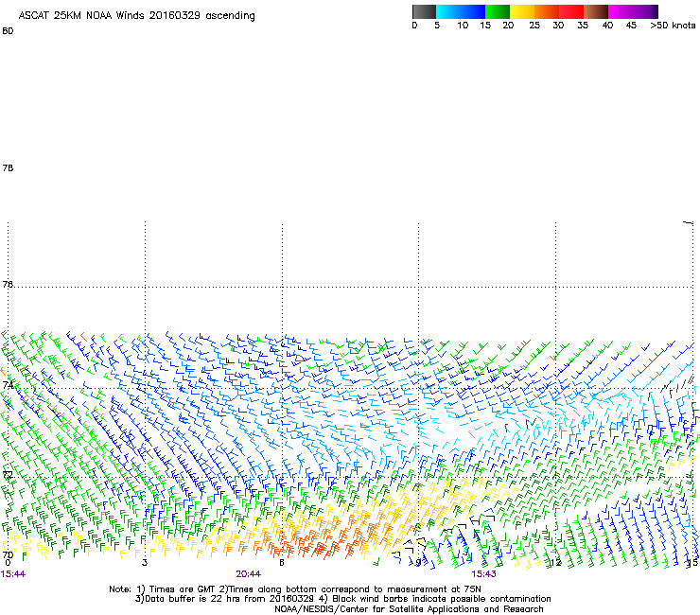This screenshot has height=615, width=700.
Task: Click the ASCAT 25KM NOAA Winds title
Action: click(136, 16)
